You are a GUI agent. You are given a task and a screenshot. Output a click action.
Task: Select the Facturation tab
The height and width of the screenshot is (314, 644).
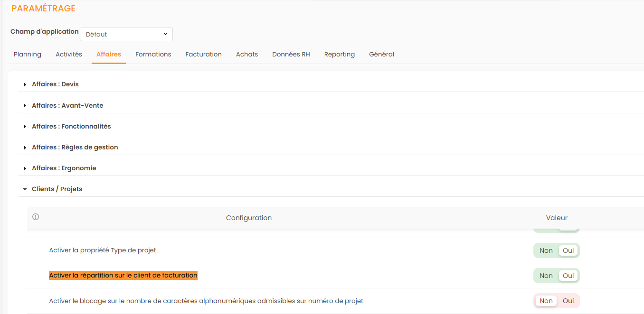pyautogui.click(x=203, y=55)
